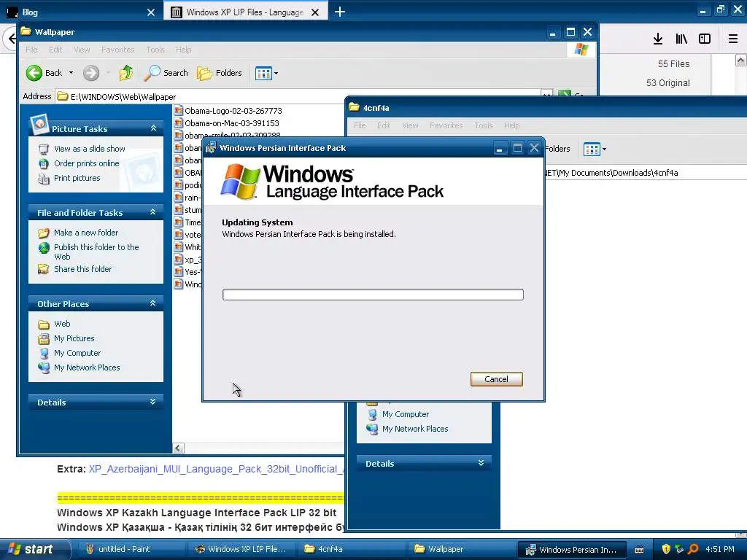This screenshot has height=560, width=747.
Task: Open My Pictures in Other Places
Action: (x=74, y=338)
